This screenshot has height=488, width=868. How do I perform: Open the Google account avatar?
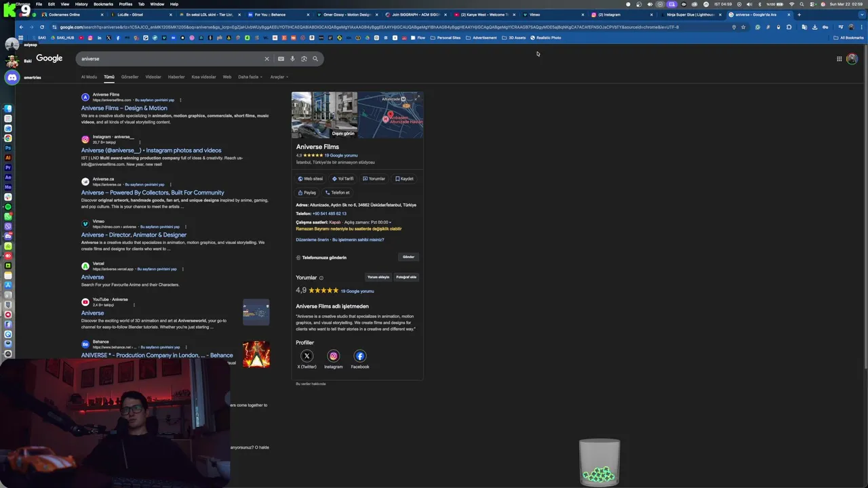pyautogui.click(x=852, y=59)
